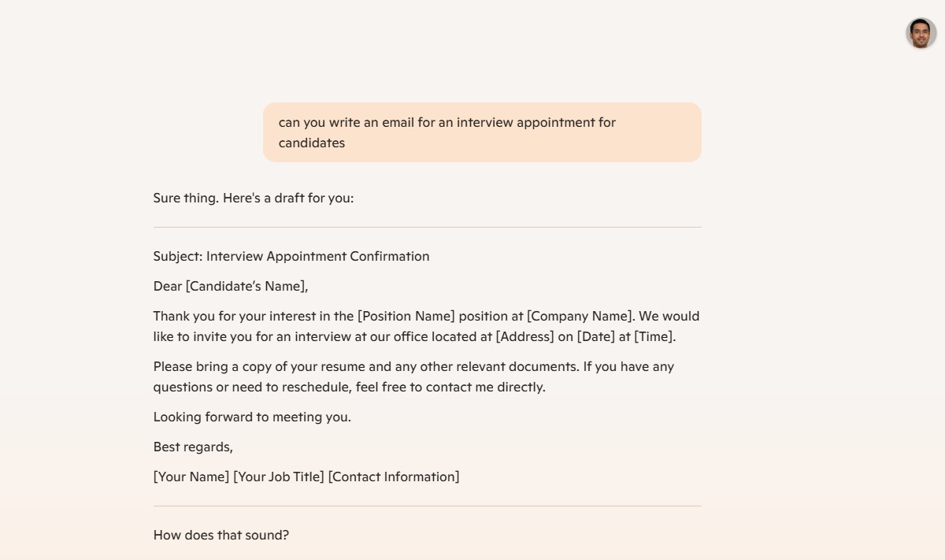
Task: Click the word "candidates" in user message
Action: 311,143
